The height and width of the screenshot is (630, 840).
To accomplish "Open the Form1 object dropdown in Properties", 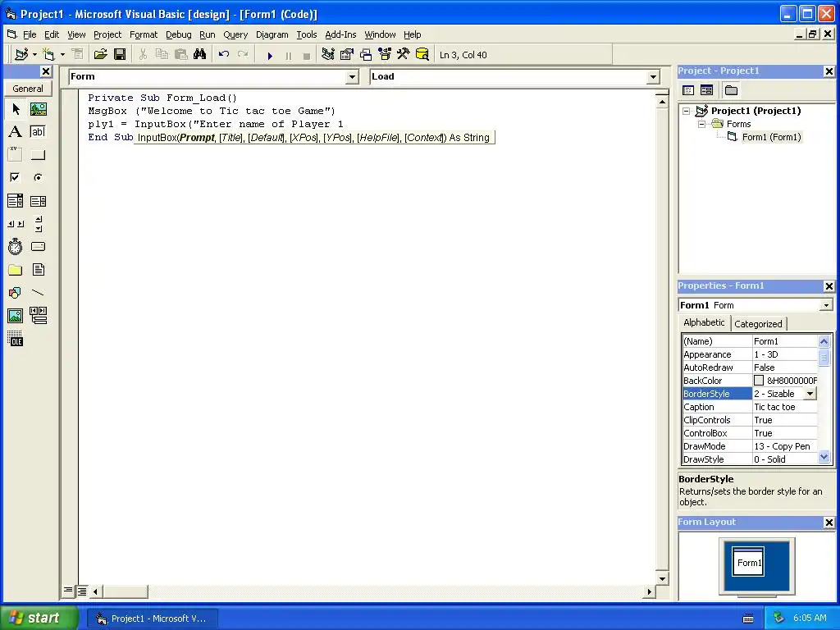I will [827, 305].
